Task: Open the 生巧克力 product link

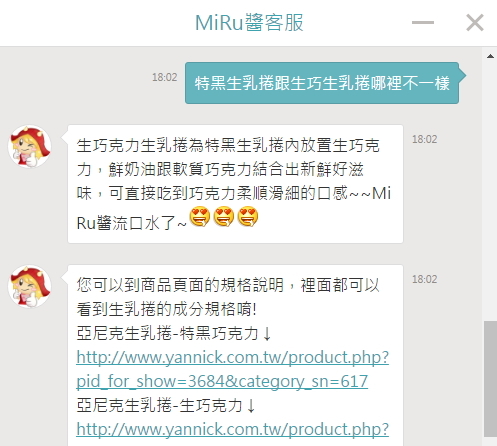Action: (x=233, y=429)
